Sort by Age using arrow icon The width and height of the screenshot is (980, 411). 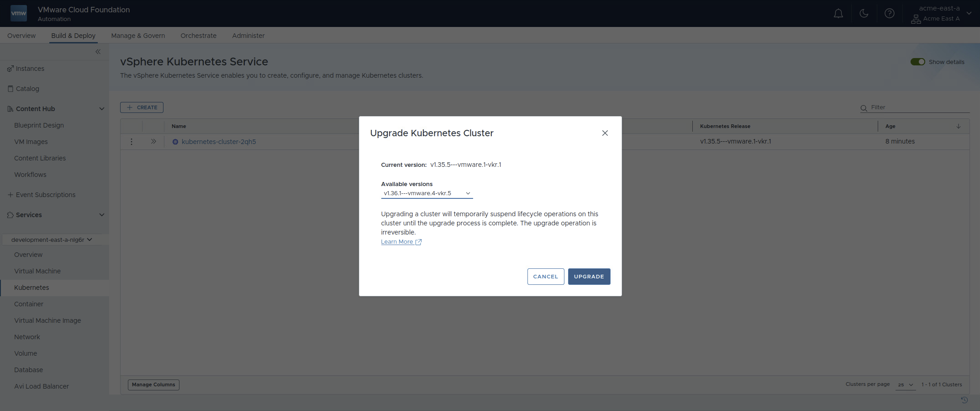pyautogui.click(x=959, y=126)
